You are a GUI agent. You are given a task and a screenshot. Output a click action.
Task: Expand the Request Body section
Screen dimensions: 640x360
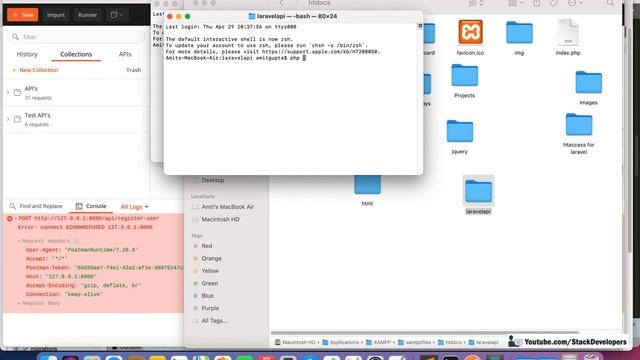[x=40, y=303]
